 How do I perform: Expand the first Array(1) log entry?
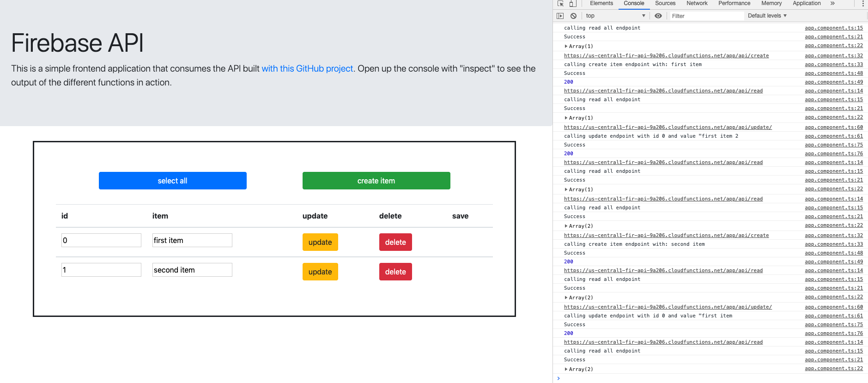tap(566, 46)
